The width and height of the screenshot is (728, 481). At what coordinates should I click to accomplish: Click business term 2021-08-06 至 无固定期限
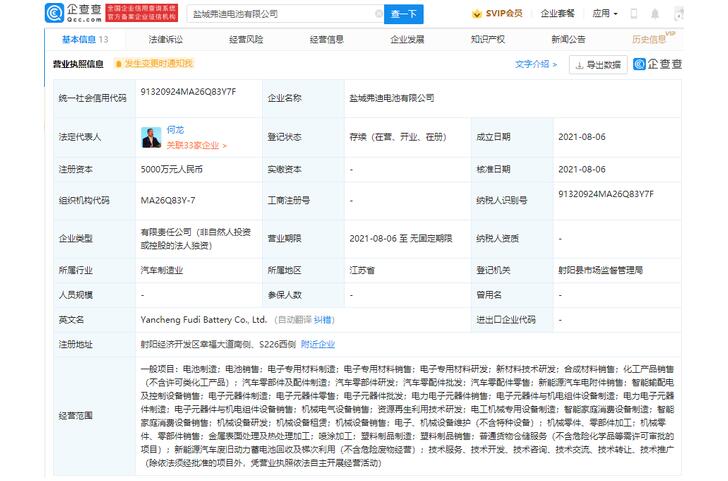[x=401, y=239]
